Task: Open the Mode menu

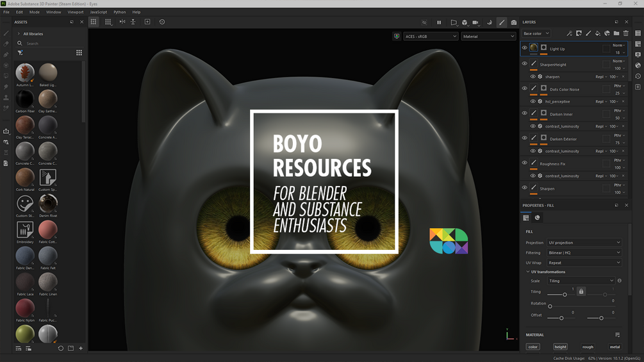Action: click(35, 12)
